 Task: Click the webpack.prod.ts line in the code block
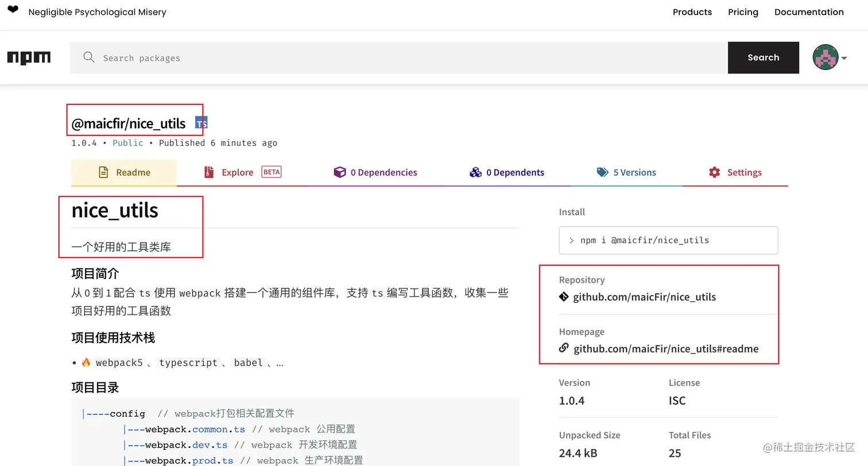pos(243,460)
